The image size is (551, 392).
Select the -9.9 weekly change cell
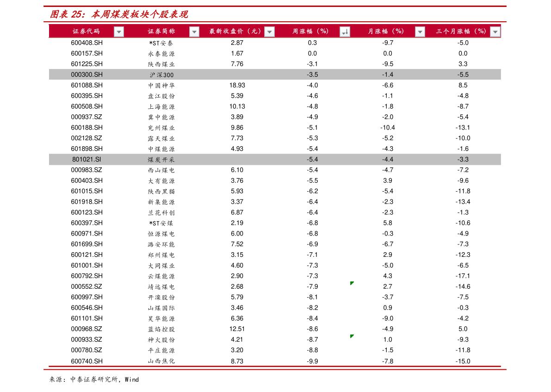tap(312, 361)
